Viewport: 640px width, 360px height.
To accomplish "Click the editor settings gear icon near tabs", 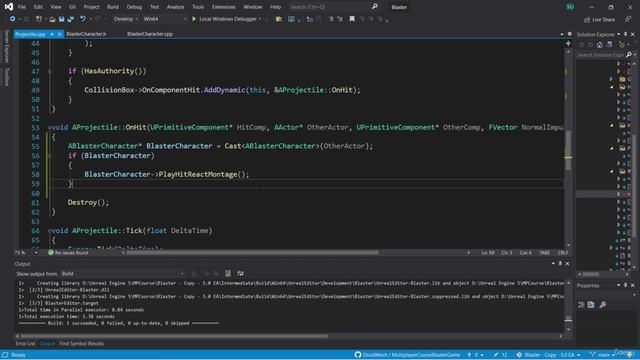I will [x=569, y=34].
